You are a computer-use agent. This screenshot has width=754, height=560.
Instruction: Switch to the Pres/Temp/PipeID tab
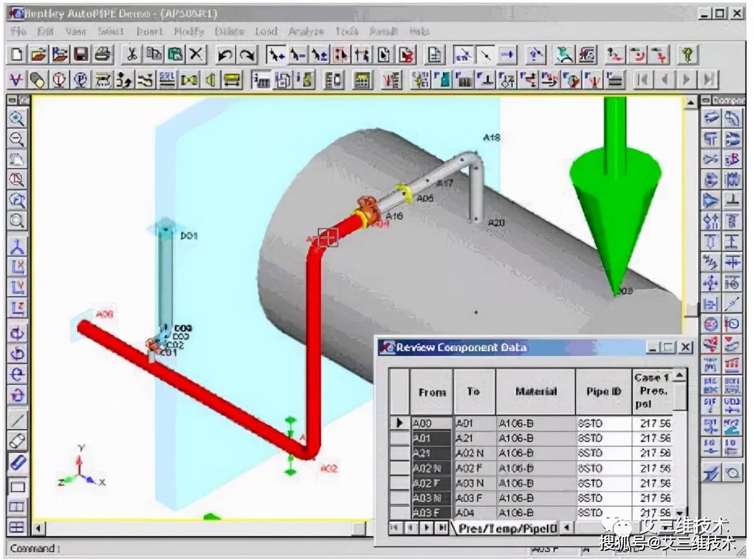[x=507, y=528]
